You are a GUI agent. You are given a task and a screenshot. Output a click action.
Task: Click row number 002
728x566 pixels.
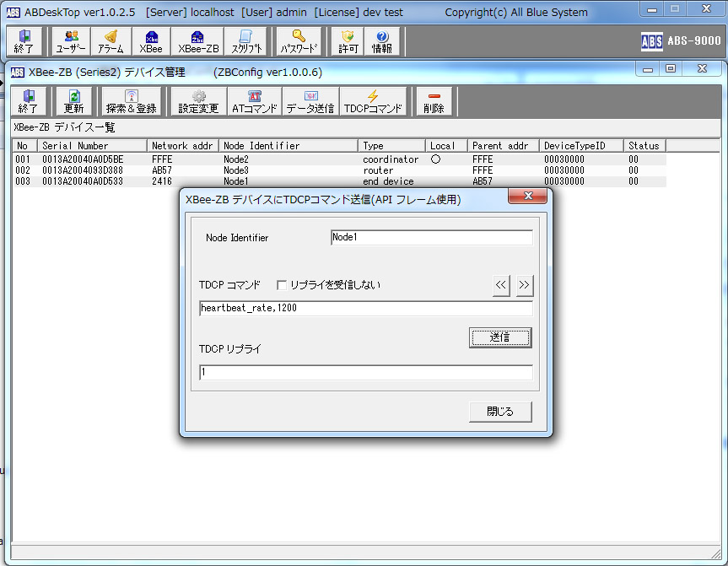click(x=23, y=170)
